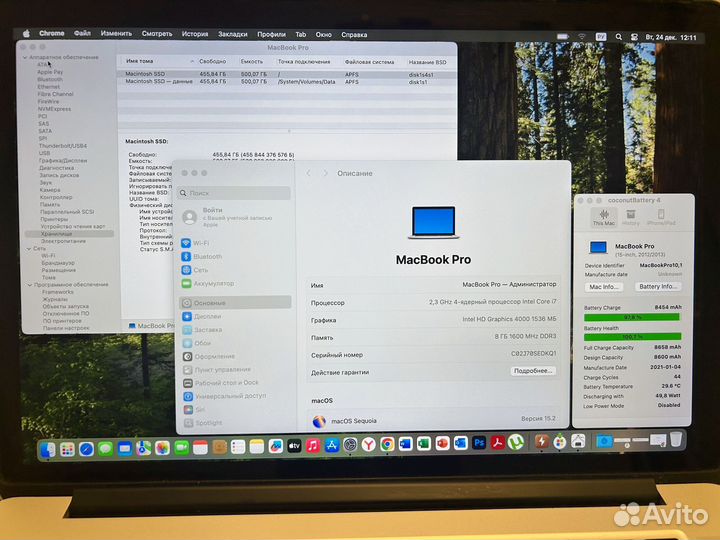Open Messages app in the Dock

[106, 448]
